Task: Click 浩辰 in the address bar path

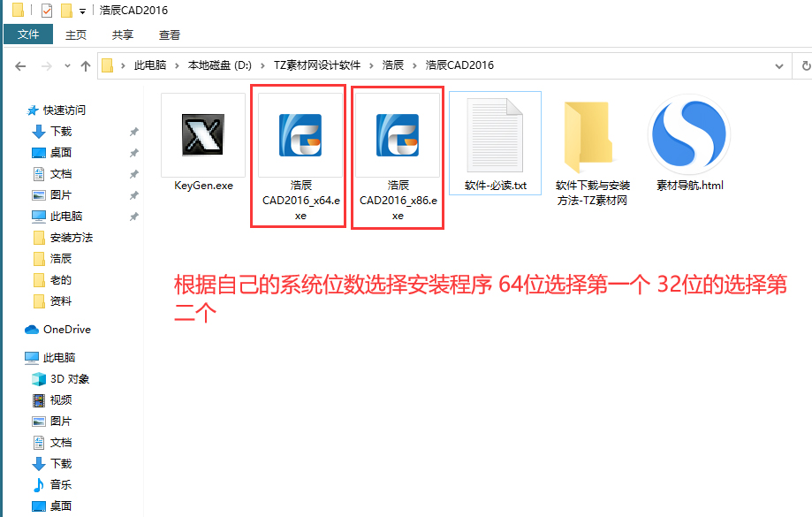Action: point(392,65)
